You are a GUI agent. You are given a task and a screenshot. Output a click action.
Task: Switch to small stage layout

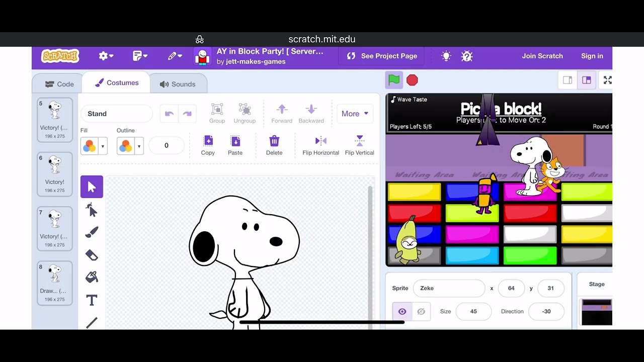click(568, 80)
